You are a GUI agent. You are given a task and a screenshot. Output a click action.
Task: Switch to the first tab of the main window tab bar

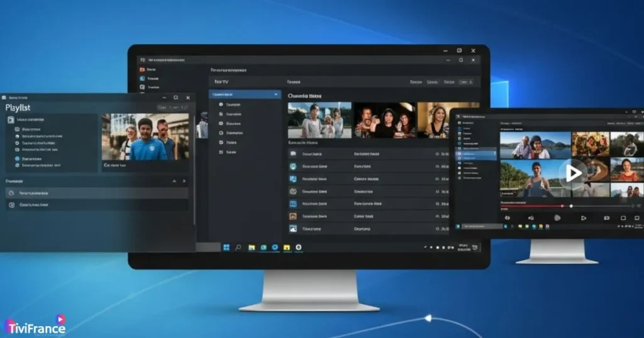pos(221,82)
